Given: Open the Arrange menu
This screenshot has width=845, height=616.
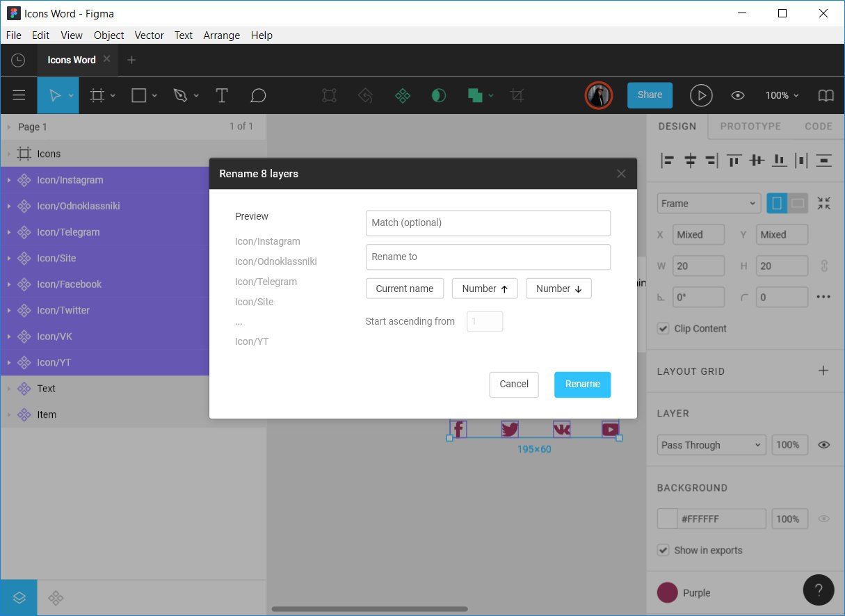Looking at the screenshot, I should pos(222,35).
